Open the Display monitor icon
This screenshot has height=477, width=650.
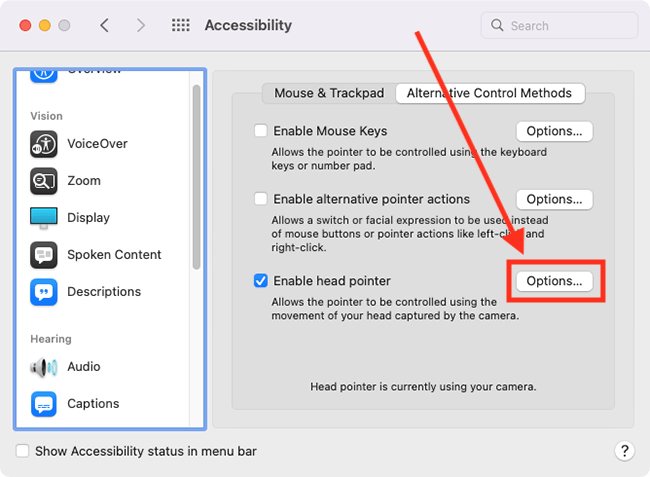coord(43,218)
